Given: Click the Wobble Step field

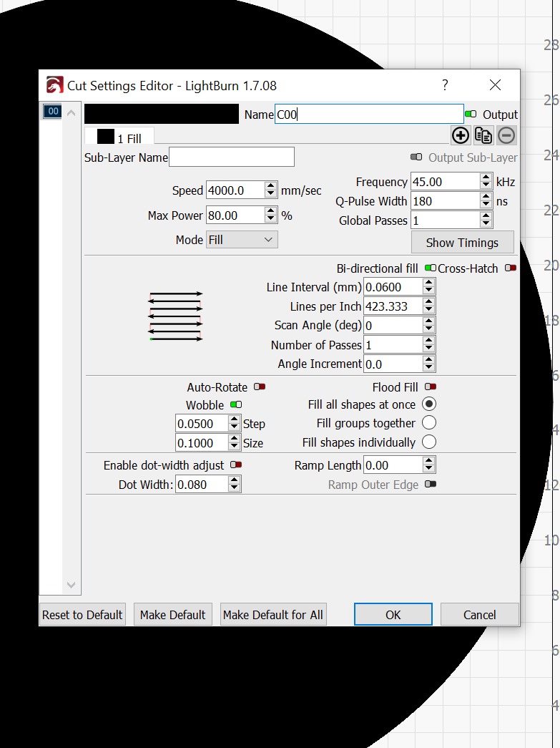Looking at the screenshot, I should point(202,424).
